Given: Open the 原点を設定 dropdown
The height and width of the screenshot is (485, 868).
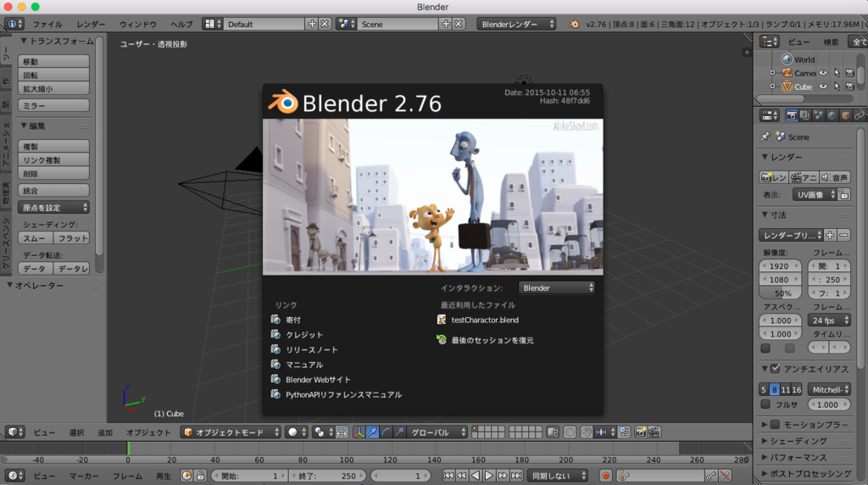Looking at the screenshot, I should click(x=53, y=208).
